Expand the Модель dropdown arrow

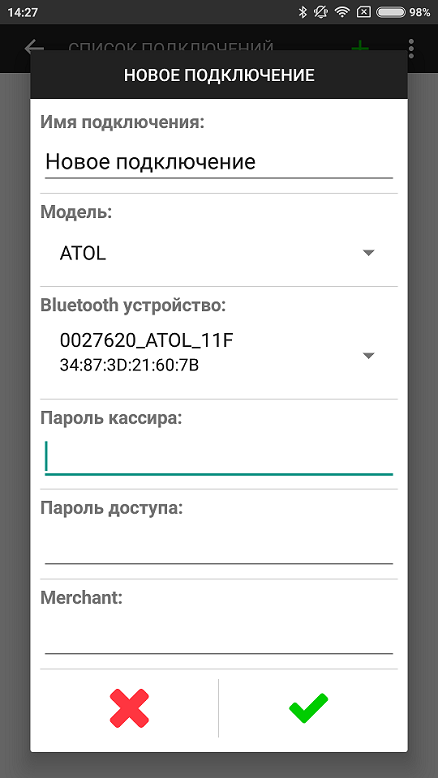pos(368,253)
